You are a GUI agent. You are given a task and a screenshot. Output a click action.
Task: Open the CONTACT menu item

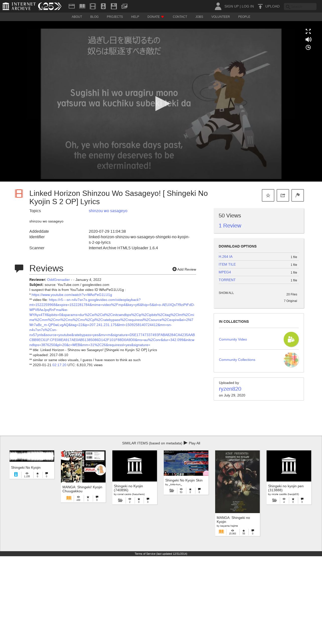coord(180,17)
